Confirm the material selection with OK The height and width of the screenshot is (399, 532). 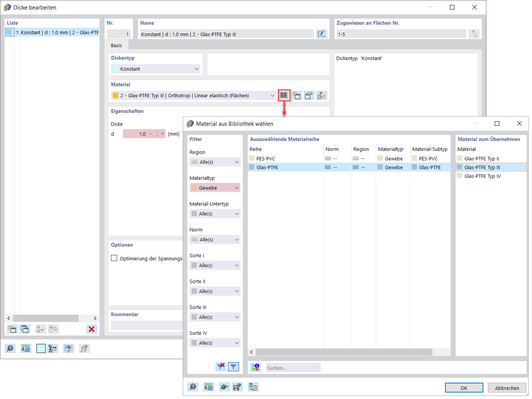(464, 388)
